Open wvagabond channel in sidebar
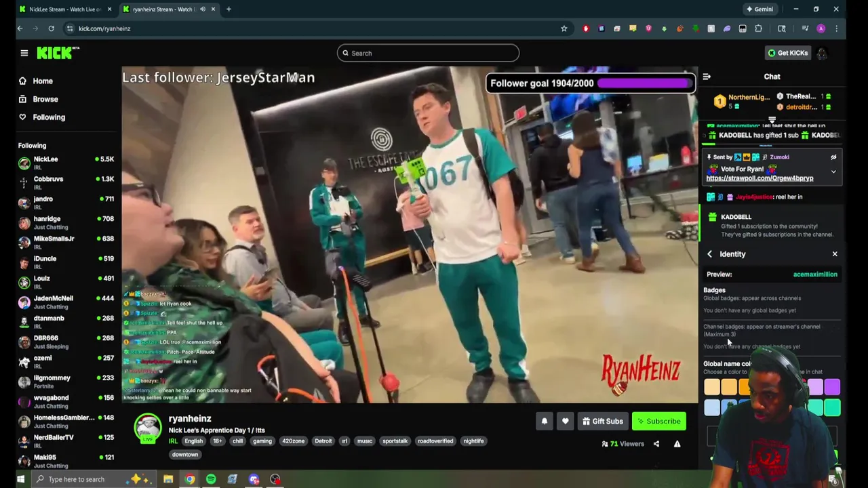The image size is (868, 488). (66, 401)
